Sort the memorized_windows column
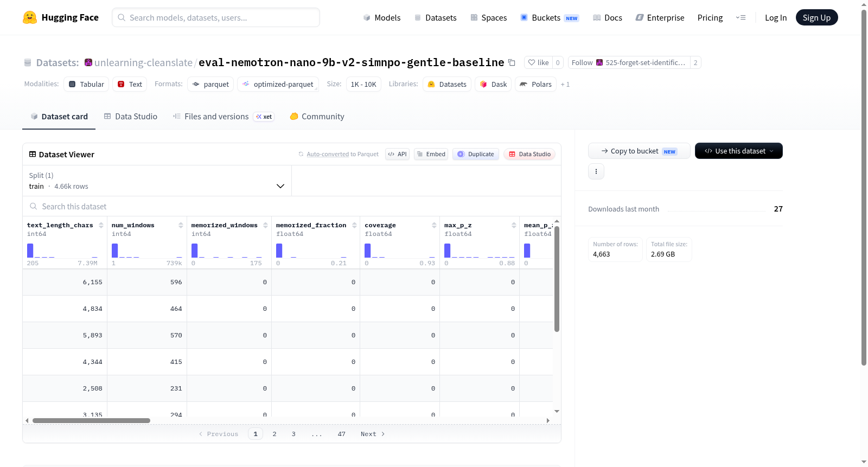 (x=265, y=225)
